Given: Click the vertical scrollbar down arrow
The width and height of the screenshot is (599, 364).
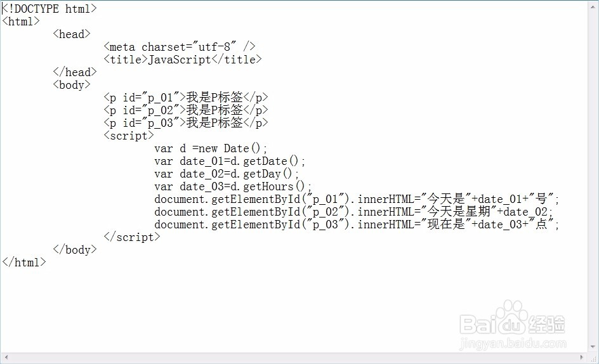Looking at the screenshot, I should click(x=593, y=347).
